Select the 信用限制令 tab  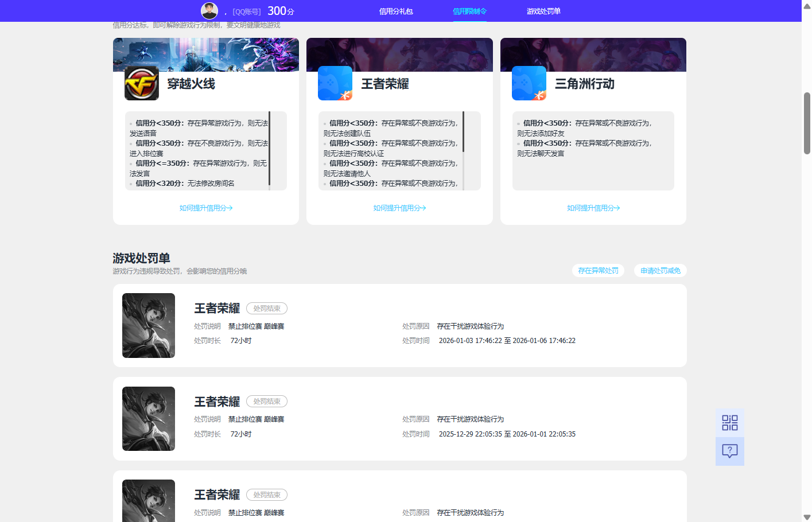pos(469,11)
